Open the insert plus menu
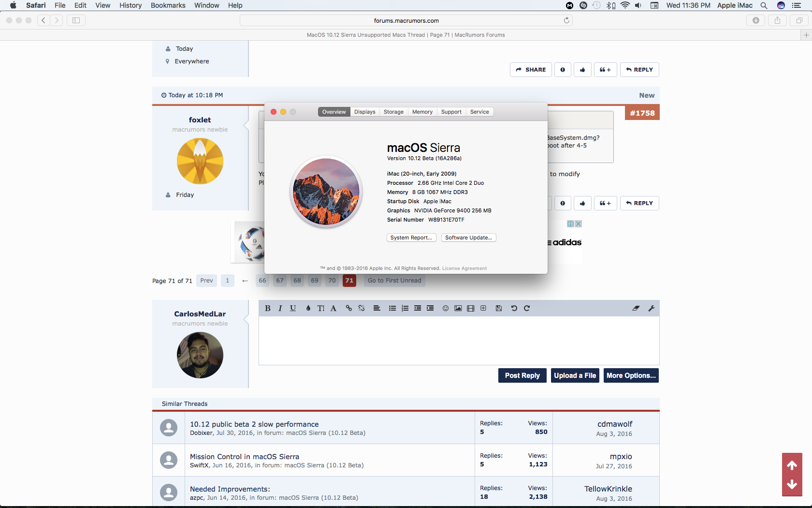This screenshot has height=508, width=812. point(483,308)
